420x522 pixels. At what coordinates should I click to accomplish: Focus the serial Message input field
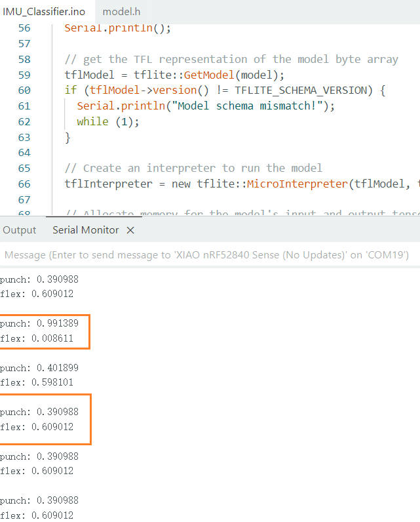coord(206,254)
